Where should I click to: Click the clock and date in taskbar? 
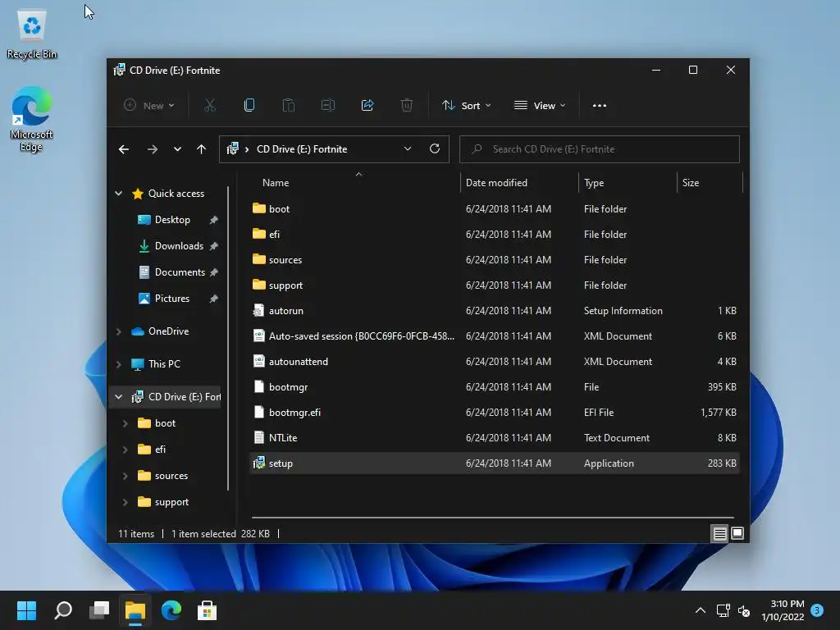pyautogui.click(x=783, y=610)
